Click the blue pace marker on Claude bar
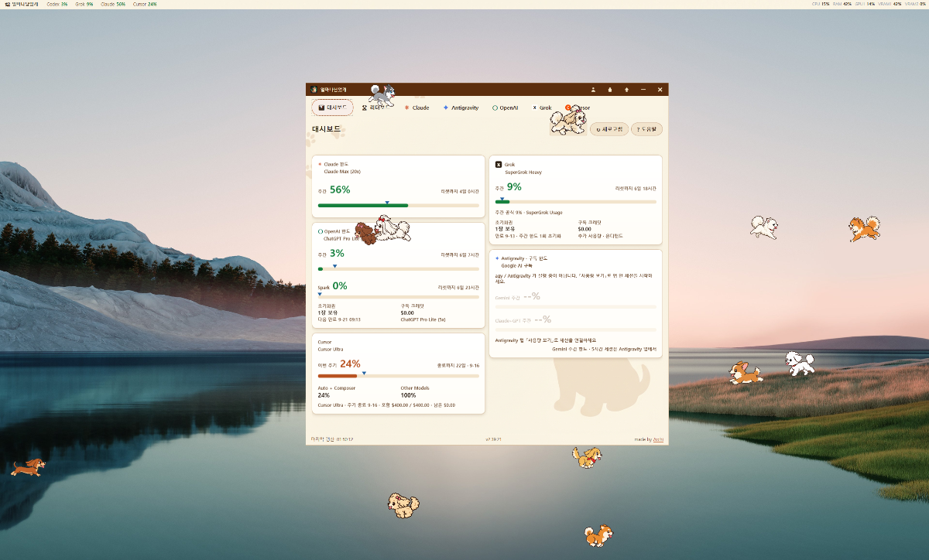This screenshot has height=560, width=929. [387, 202]
